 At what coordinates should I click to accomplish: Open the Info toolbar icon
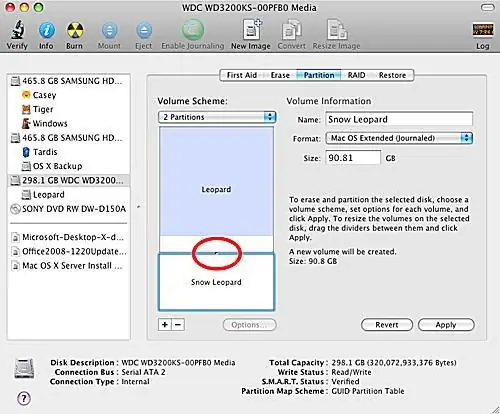[x=46, y=30]
